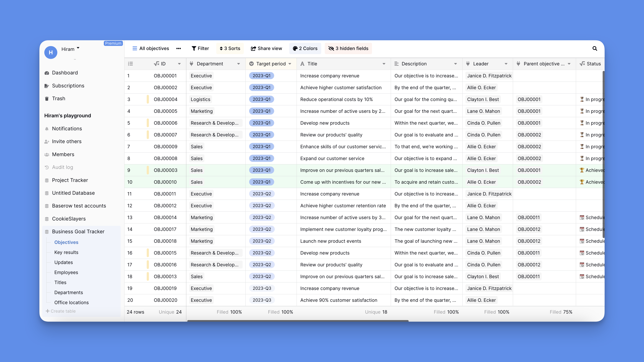Click the Audit log history icon
The width and height of the screenshot is (644, 362).
click(47, 167)
